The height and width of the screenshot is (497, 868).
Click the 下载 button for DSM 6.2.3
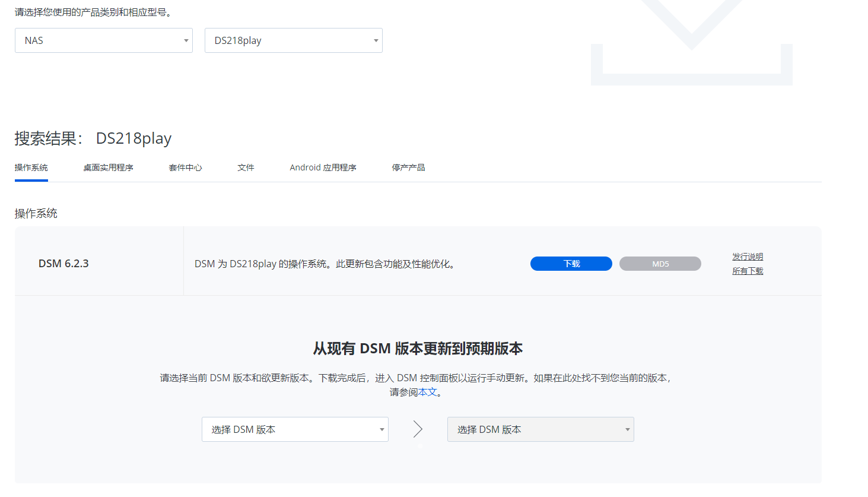pos(571,263)
